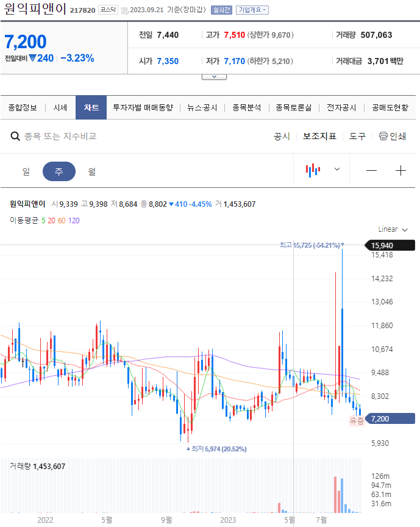This screenshot has width=420, height=527.
Task: Click the 인쇄 print button
Action: [x=393, y=136]
